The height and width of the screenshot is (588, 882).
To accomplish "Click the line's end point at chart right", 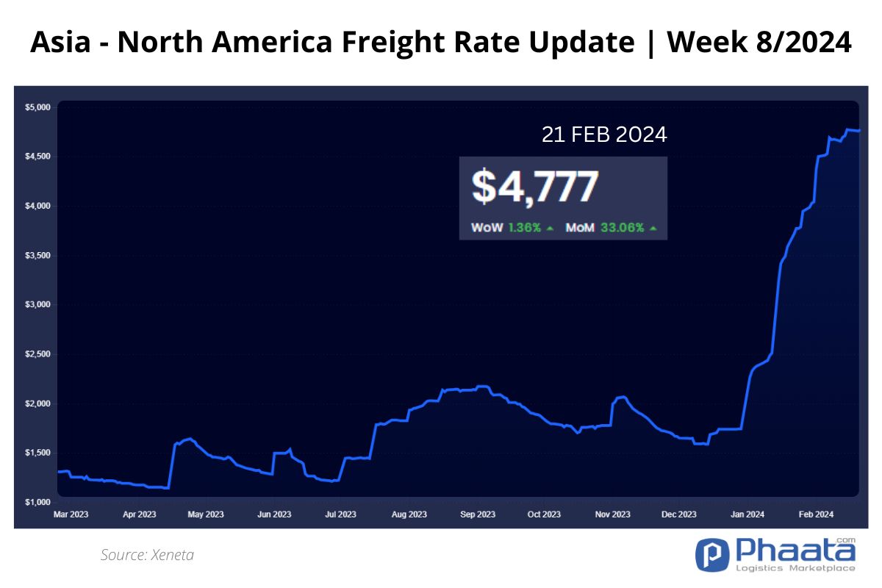I will pos(858,131).
